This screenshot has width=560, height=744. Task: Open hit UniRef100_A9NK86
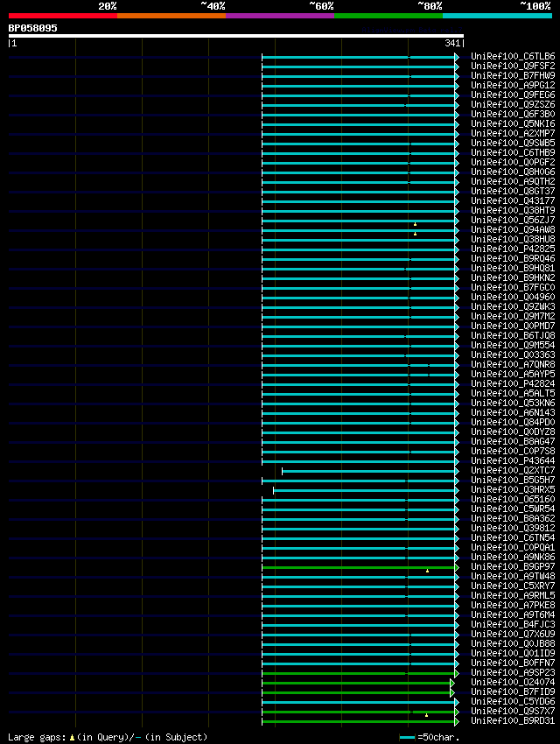pyautogui.click(x=513, y=557)
